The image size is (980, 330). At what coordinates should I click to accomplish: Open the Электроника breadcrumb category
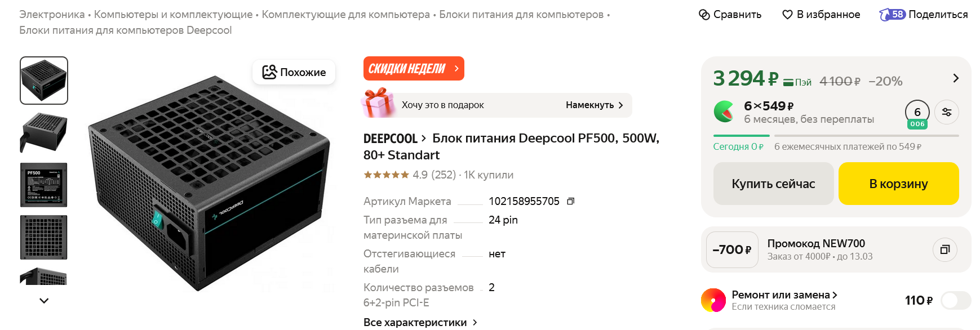click(52, 15)
